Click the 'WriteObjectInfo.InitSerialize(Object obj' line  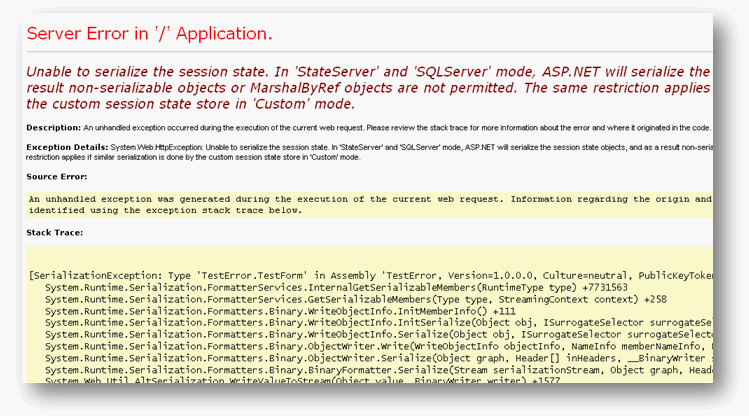point(379,323)
